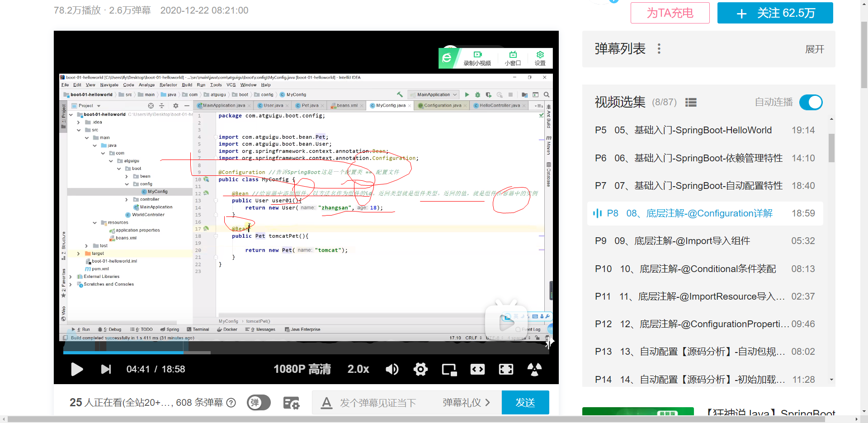The width and height of the screenshot is (868, 423).
Task: Open the player settings gear
Action: pos(420,369)
